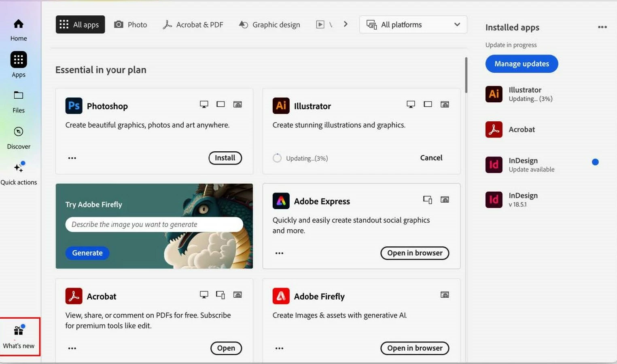Open Adobe Firefly card more options
Image resolution: width=617 pixels, height=364 pixels.
pyautogui.click(x=279, y=348)
